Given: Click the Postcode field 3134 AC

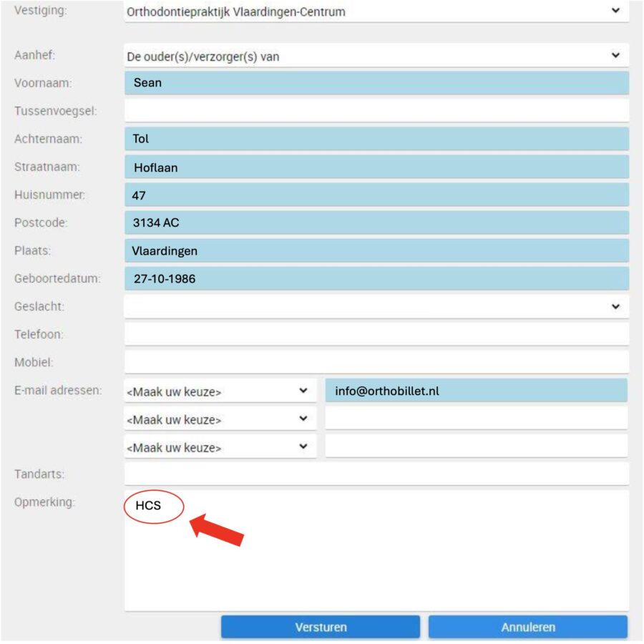Looking at the screenshot, I should click(x=376, y=223).
